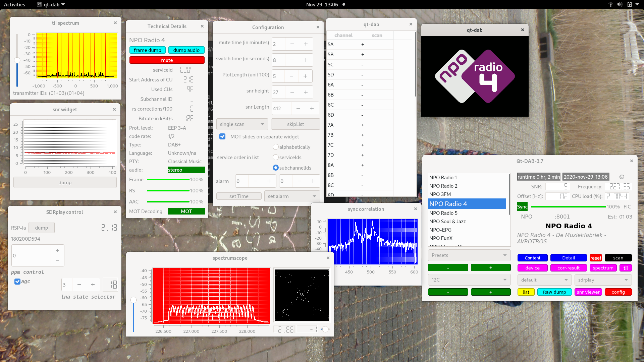Screen dimensions: 644x362
Task: Adjust the spectrumscope vertical amplitude slider
Action: point(133,300)
